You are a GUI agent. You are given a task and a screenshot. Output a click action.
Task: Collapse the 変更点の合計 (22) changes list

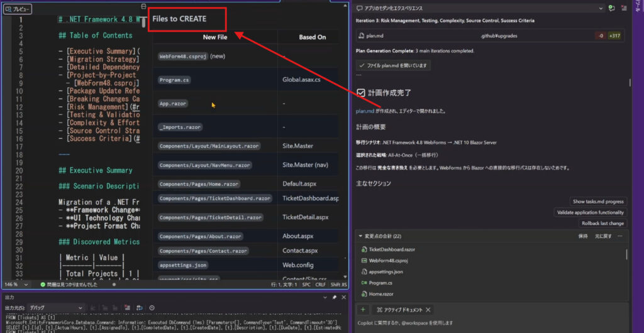click(360, 236)
